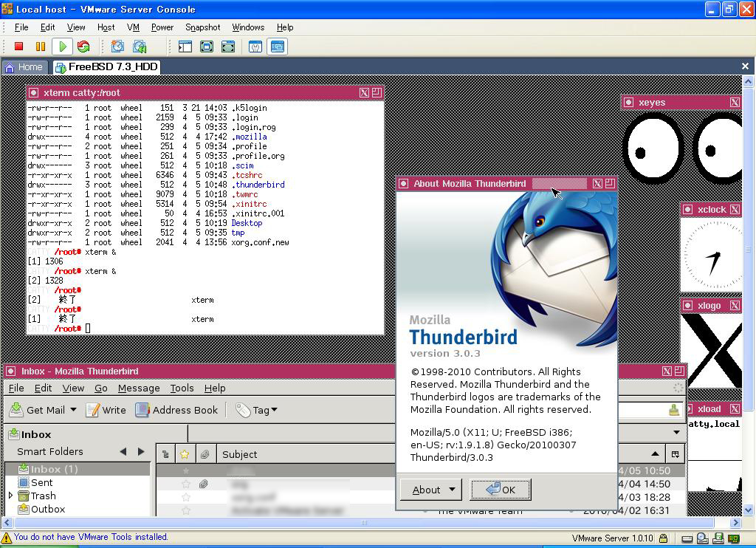Click the xeyes window menu icon

629,102
